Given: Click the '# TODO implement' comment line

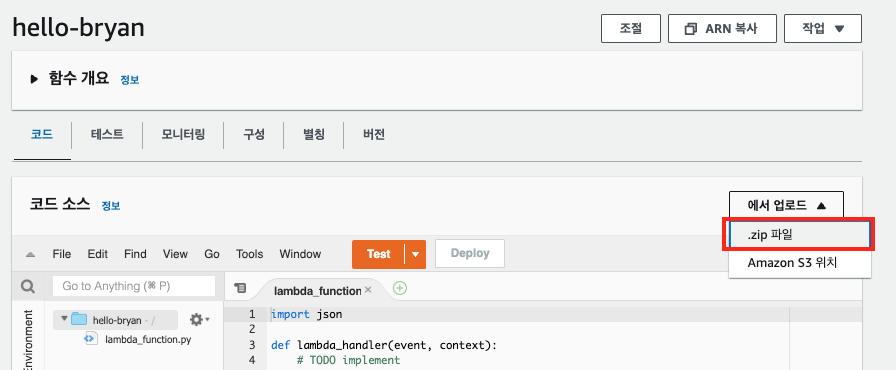Looking at the screenshot, I should 349,360.
